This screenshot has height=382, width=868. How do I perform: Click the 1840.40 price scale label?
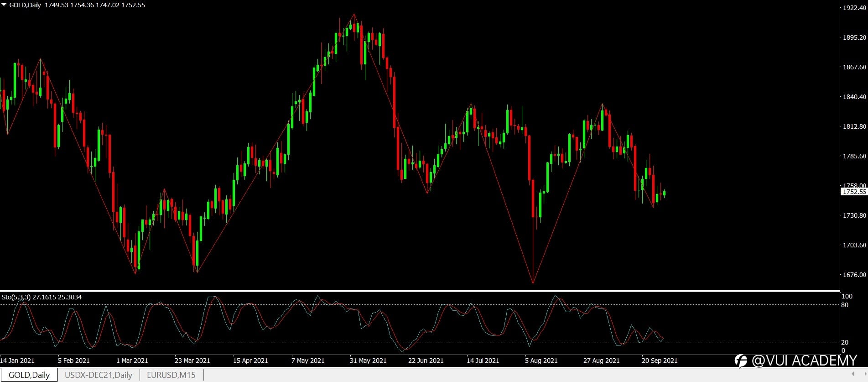coord(854,97)
